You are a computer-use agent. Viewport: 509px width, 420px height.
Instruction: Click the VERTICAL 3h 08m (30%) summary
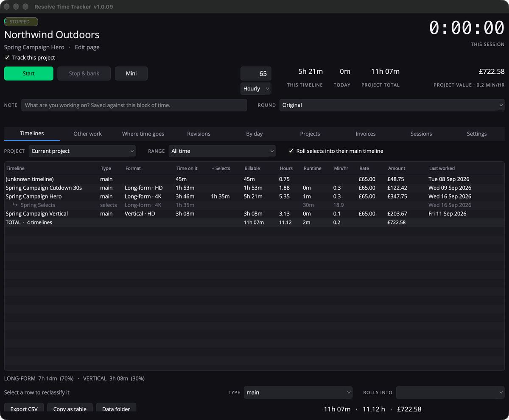[114, 378]
